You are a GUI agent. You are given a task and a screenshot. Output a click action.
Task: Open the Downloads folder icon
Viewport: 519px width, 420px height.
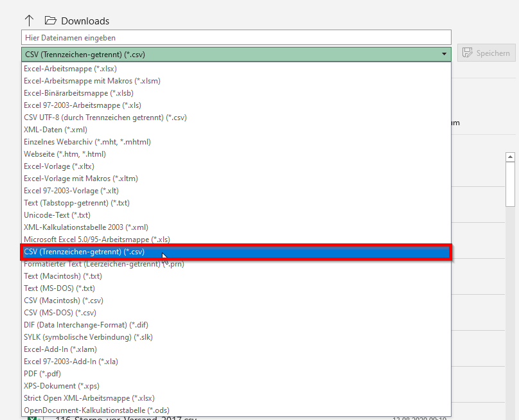tap(51, 21)
